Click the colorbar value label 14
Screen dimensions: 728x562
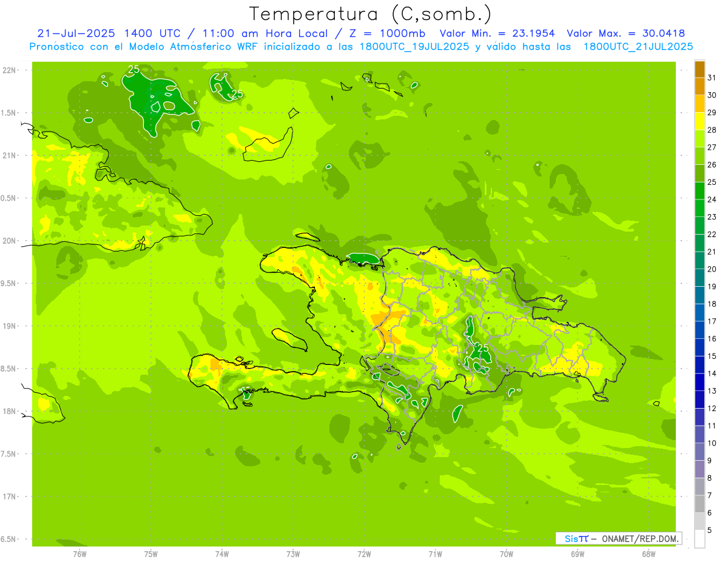pos(712,373)
